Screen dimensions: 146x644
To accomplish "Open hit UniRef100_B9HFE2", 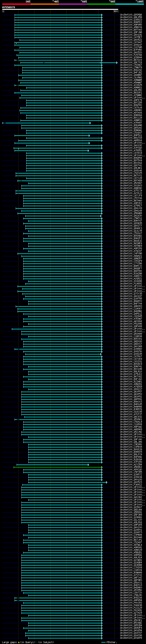I will pos(131,22).
